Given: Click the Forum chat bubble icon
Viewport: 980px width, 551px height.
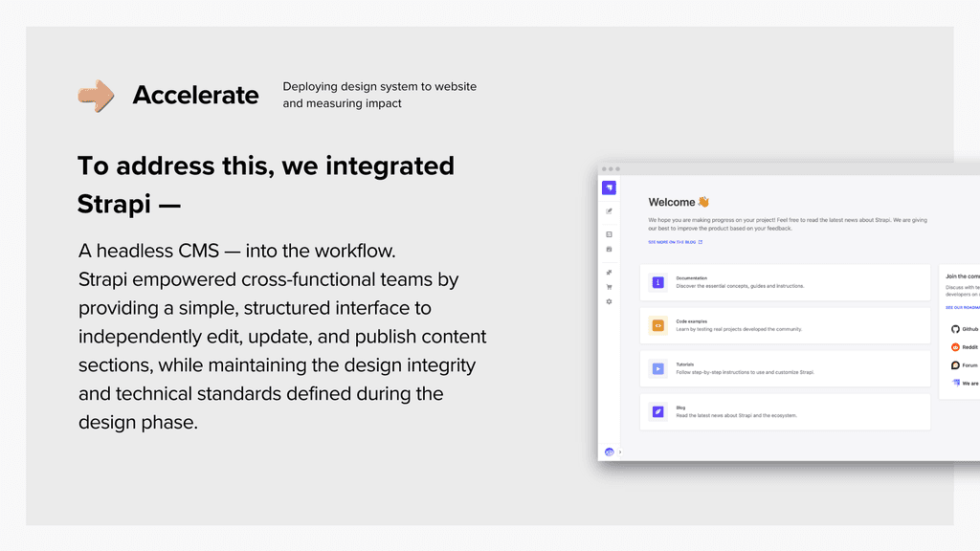Looking at the screenshot, I should pos(955,365).
